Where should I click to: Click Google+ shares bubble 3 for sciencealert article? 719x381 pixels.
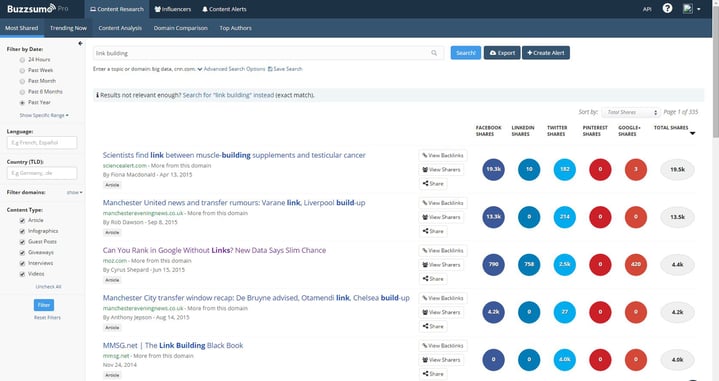[636, 169]
